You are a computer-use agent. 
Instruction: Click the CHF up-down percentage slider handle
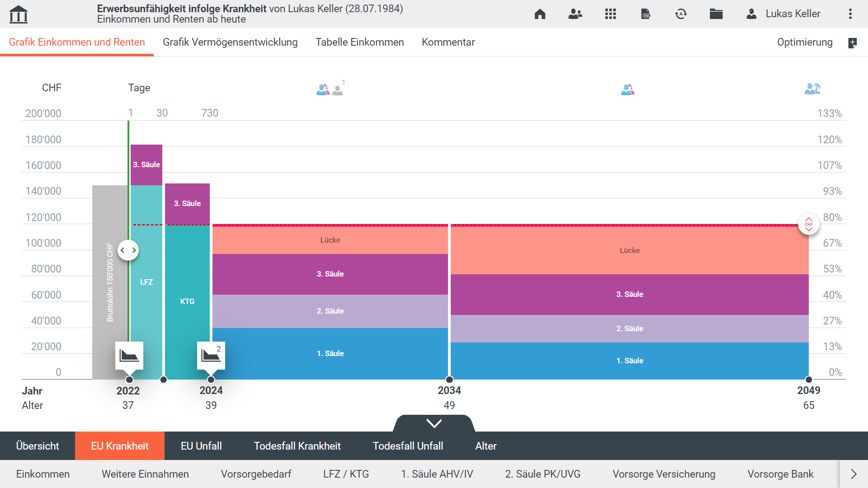[808, 224]
